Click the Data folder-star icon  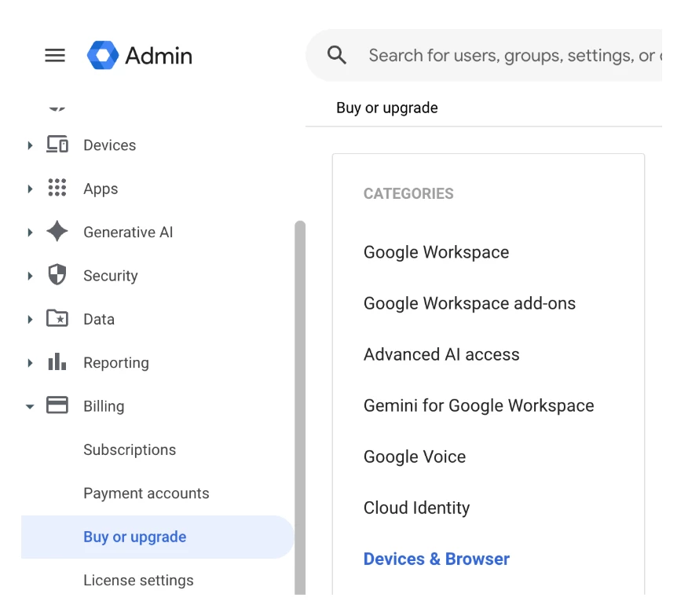click(57, 318)
